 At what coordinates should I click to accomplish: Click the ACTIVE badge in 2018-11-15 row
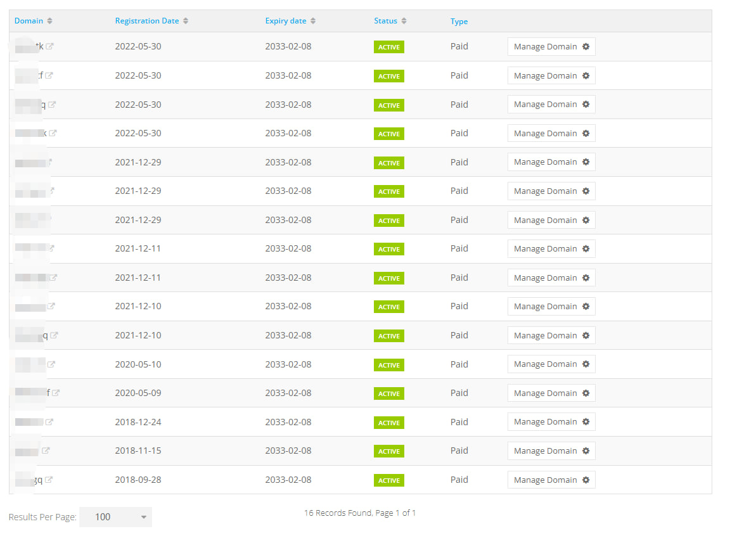pyautogui.click(x=388, y=451)
